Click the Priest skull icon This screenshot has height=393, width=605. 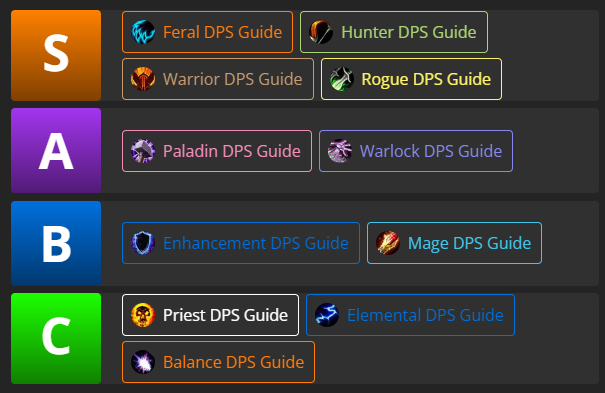143,315
